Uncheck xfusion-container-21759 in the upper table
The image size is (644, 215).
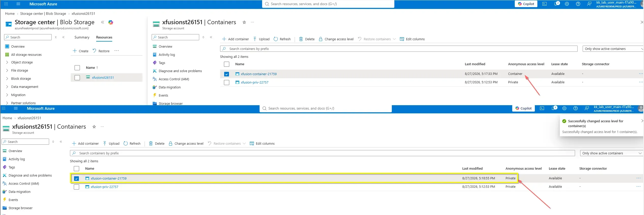[x=226, y=74]
